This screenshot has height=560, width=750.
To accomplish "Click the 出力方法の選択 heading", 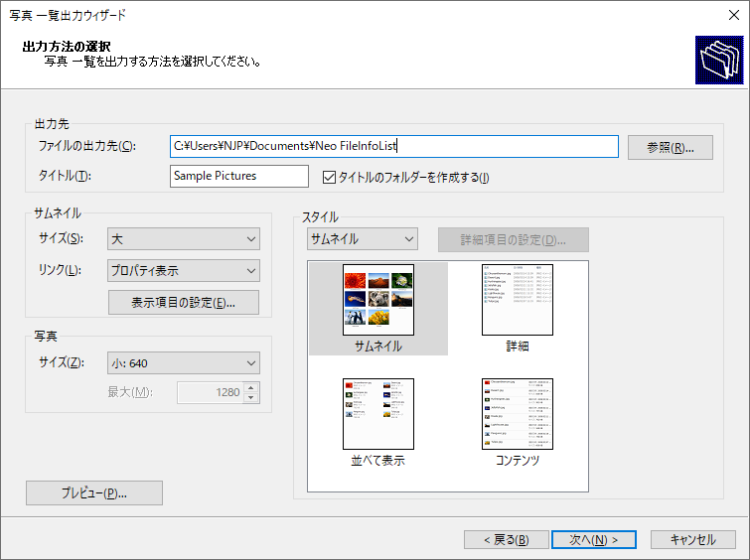I will pyautogui.click(x=67, y=47).
